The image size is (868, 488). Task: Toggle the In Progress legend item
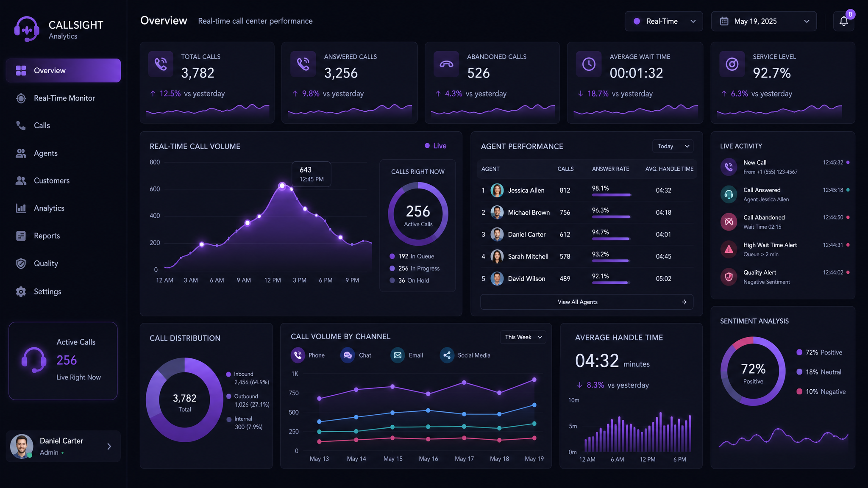click(x=415, y=269)
